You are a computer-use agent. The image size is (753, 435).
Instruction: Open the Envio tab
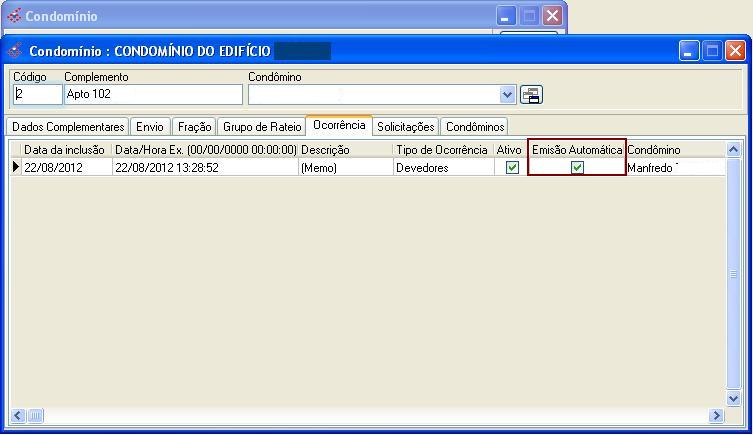149,127
